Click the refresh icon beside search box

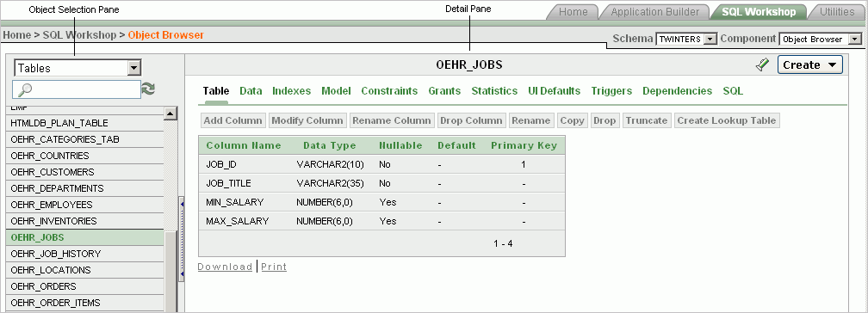click(x=148, y=89)
